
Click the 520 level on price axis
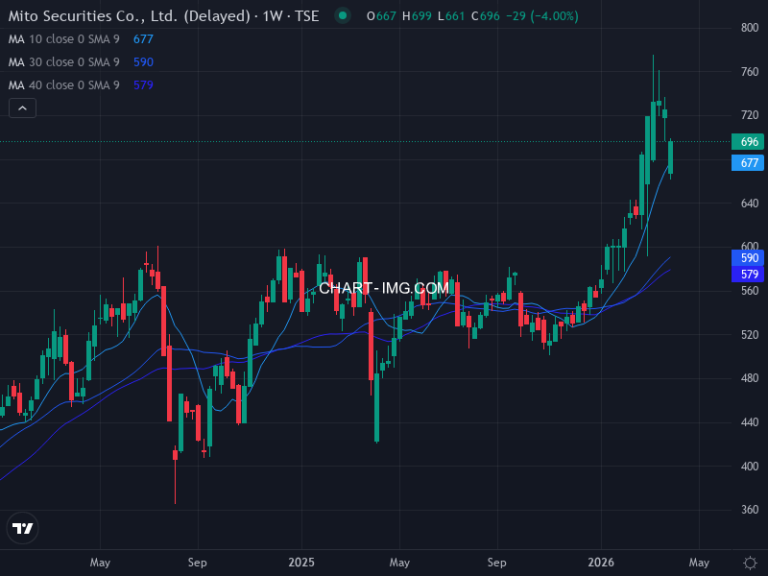tap(750, 335)
